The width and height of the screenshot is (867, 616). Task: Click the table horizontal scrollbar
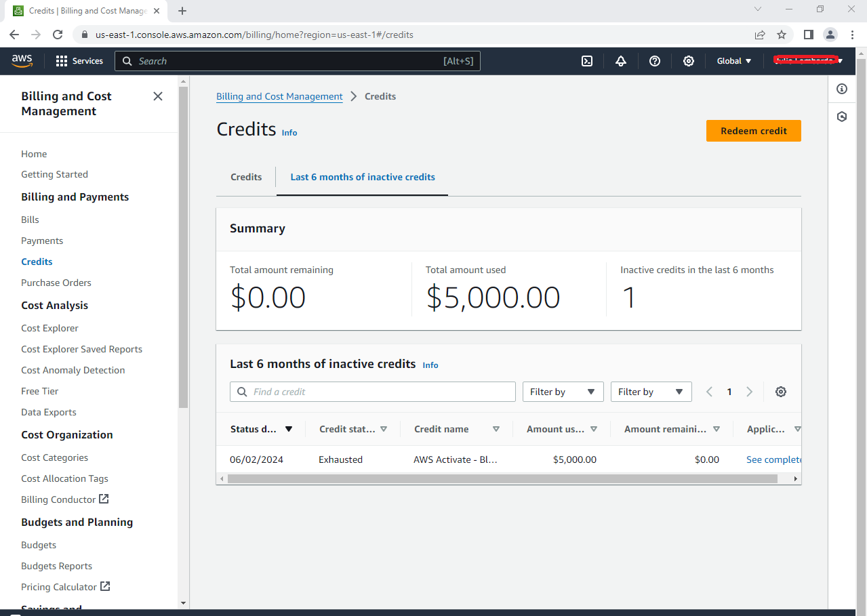(502, 478)
